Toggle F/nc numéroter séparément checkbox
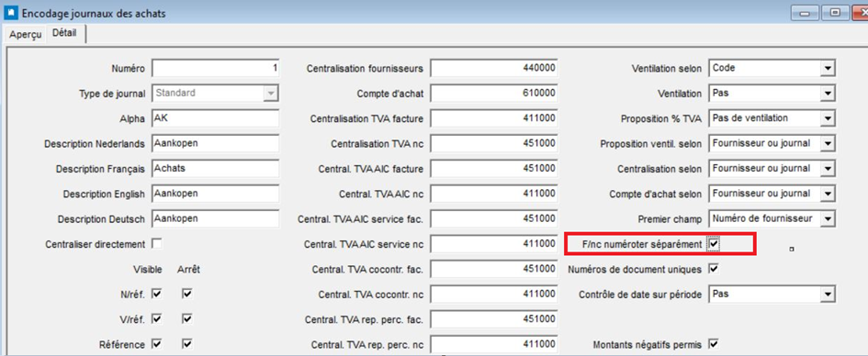This screenshot has width=868, height=356. [x=714, y=244]
